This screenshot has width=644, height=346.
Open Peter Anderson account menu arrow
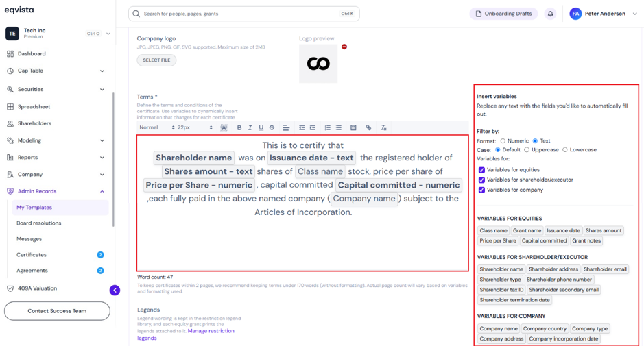pyautogui.click(x=635, y=14)
